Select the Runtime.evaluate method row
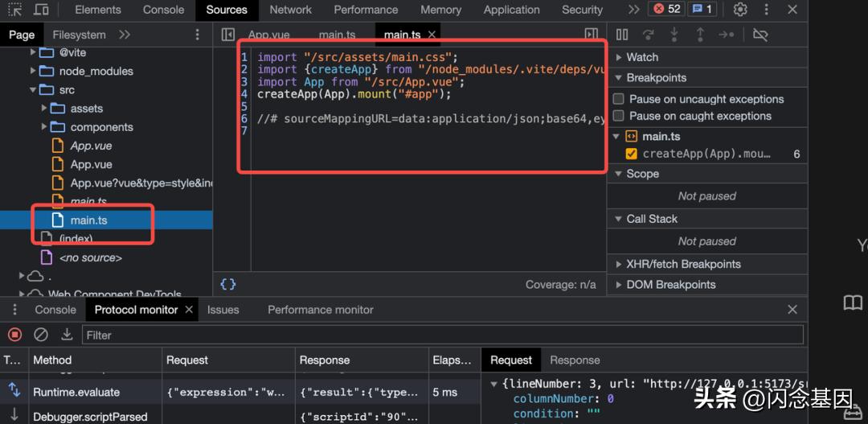868x424 pixels. 76,392
